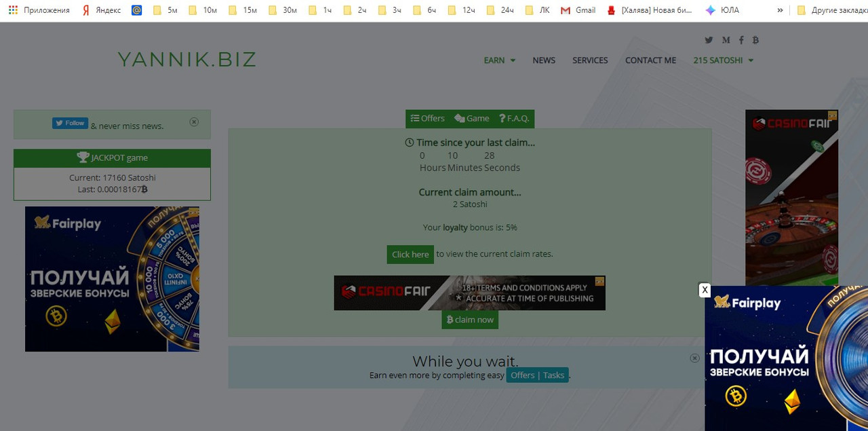Switch to the Offers tab

[428, 119]
